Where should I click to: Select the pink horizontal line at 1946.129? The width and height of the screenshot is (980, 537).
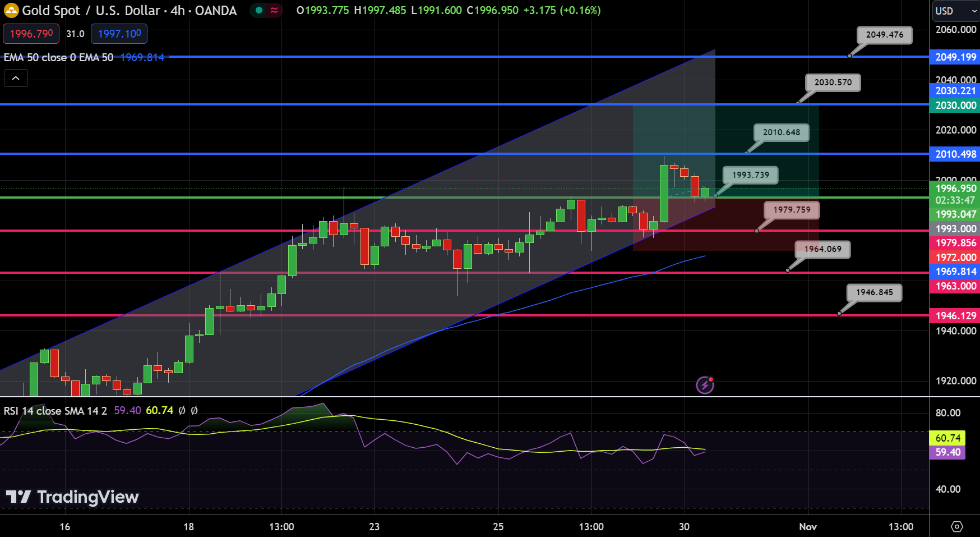[x=464, y=315]
